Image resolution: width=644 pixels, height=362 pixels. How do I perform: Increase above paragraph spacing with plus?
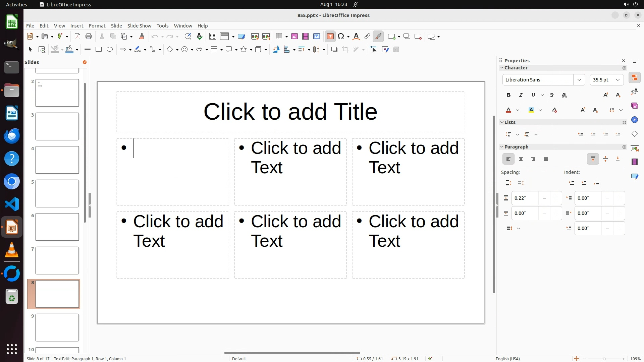(556, 198)
